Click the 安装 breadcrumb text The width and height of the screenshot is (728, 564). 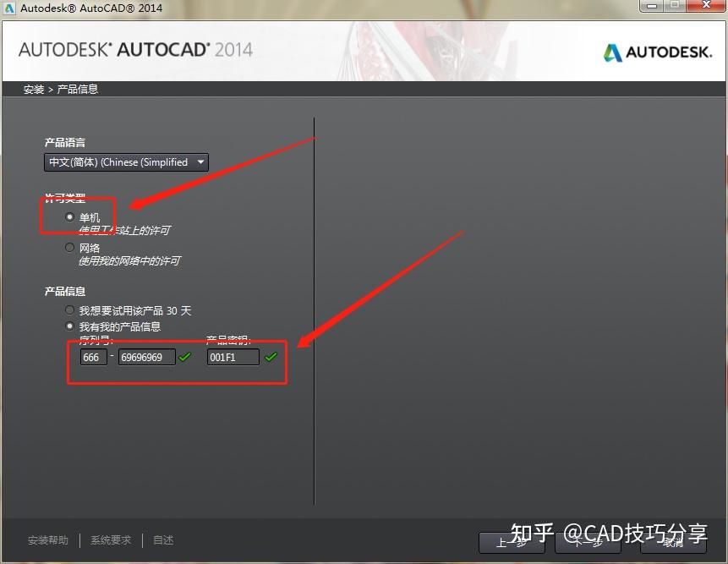click(34, 89)
